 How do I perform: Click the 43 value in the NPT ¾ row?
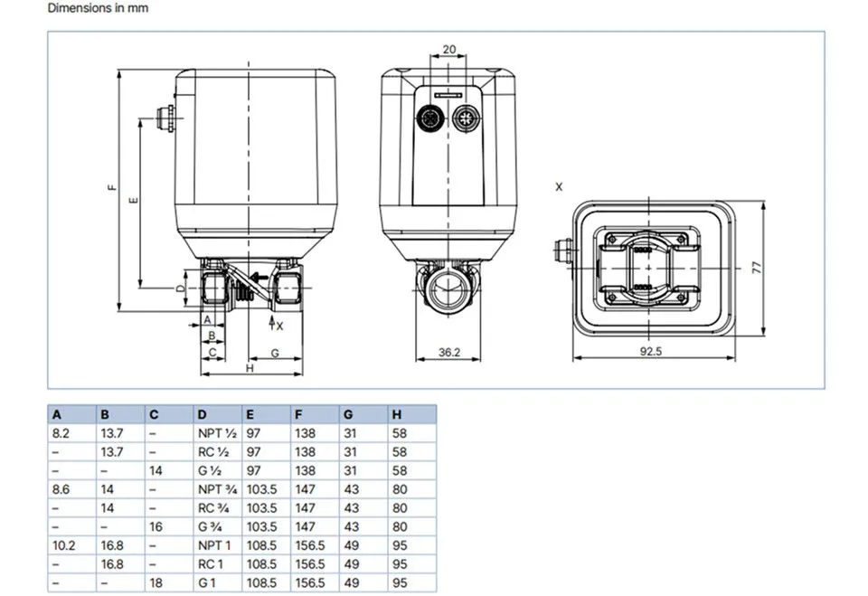pos(352,489)
